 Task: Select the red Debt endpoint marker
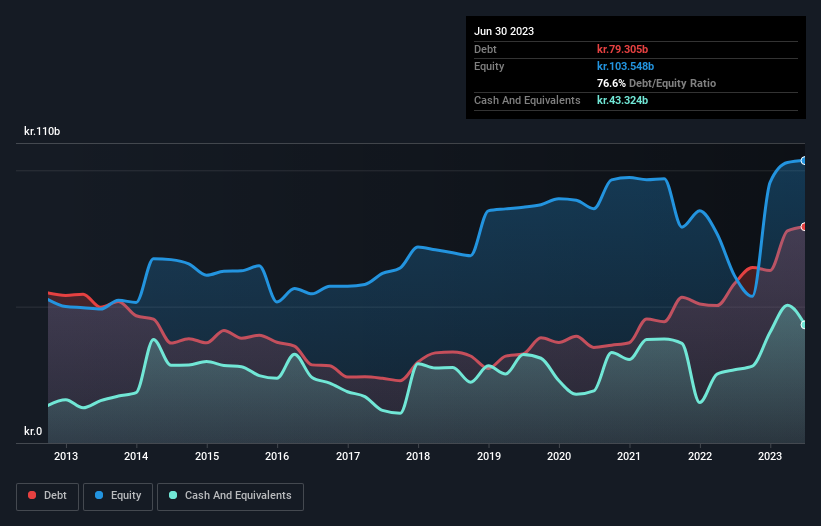click(x=804, y=227)
